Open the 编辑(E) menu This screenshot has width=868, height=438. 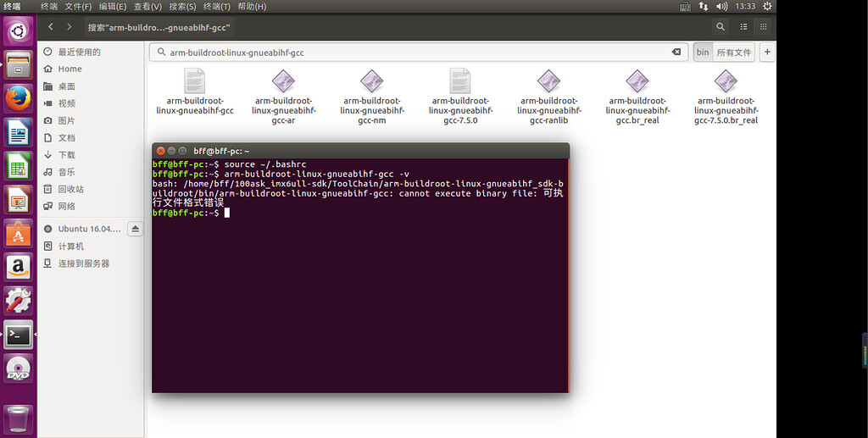[x=113, y=6]
